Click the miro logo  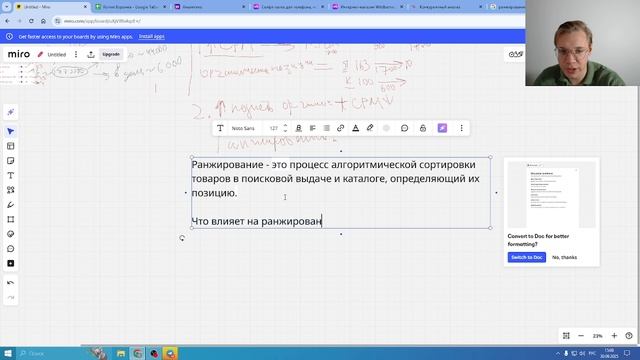click(19, 54)
